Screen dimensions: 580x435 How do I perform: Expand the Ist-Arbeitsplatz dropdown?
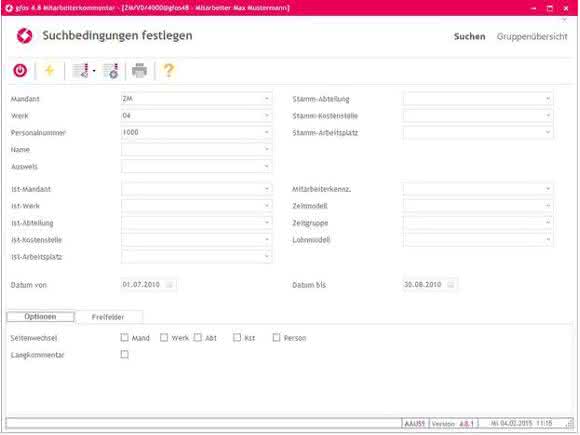(x=267, y=256)
